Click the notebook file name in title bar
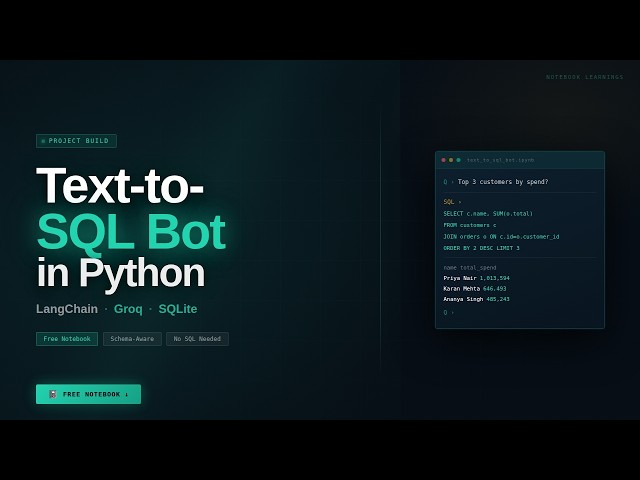 pos(500,160)
